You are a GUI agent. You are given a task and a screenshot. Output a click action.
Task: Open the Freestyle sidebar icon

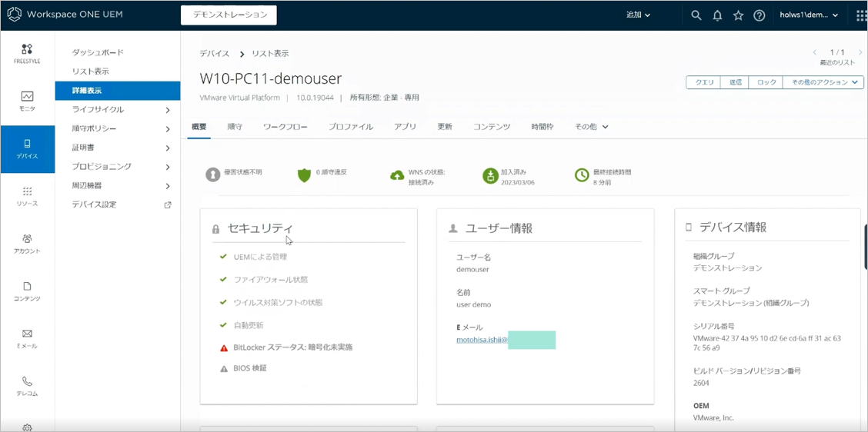pos(27,53)
